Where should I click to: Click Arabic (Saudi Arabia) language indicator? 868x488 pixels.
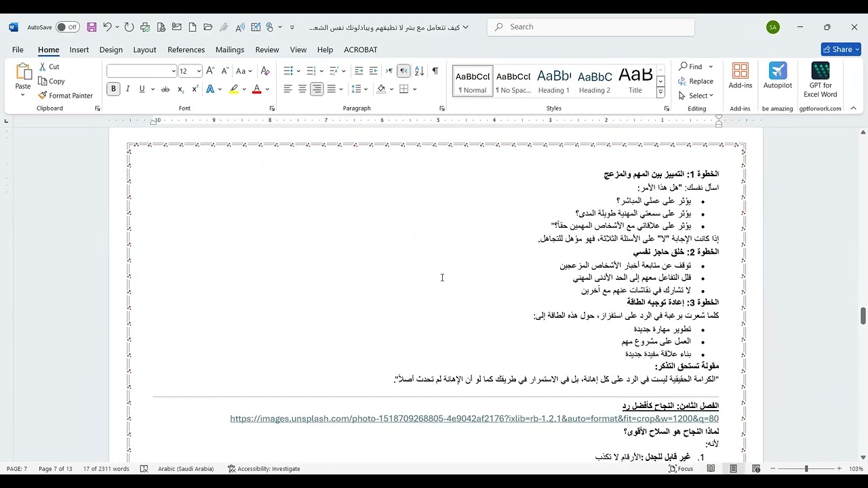(186, 468)
